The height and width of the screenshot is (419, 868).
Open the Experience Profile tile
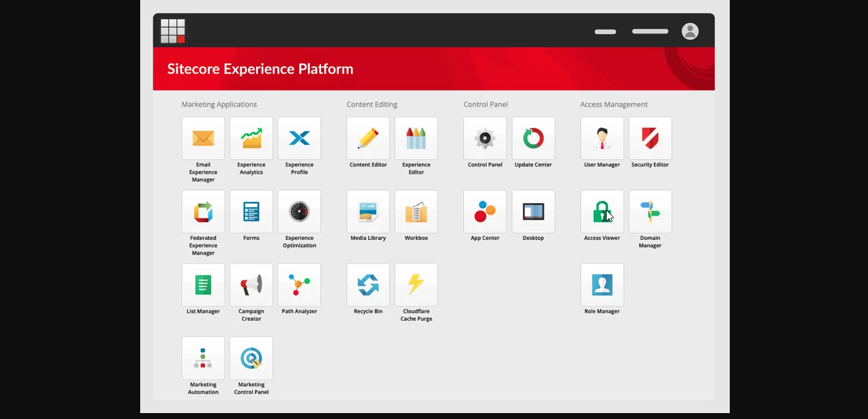pos(299,138)
